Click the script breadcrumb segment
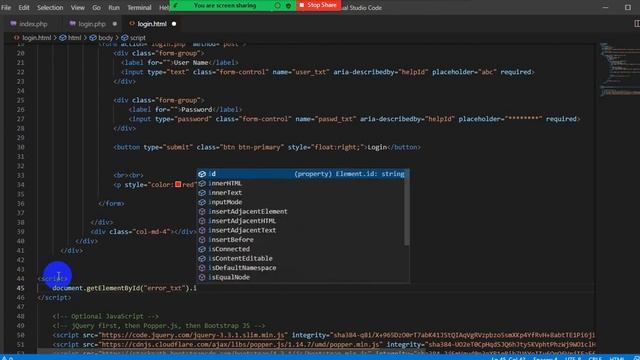640x360 pixels. pyautogui.click(x=138, y=38)
